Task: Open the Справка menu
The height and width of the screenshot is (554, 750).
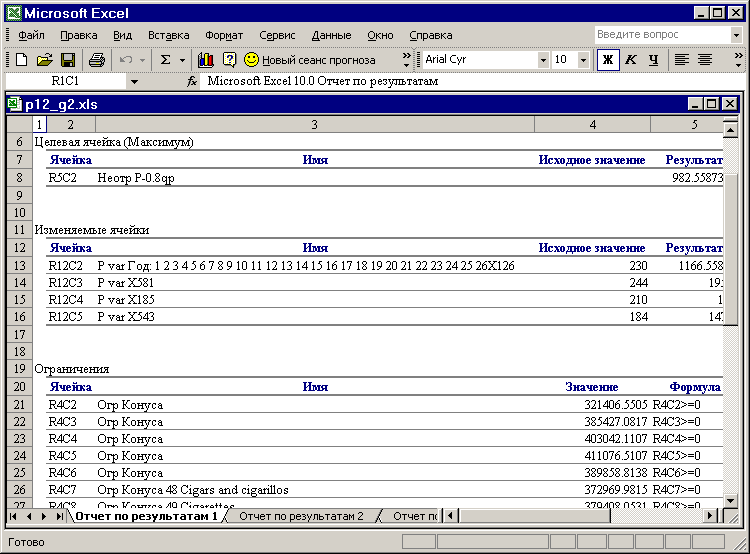Action: [430, 35]
